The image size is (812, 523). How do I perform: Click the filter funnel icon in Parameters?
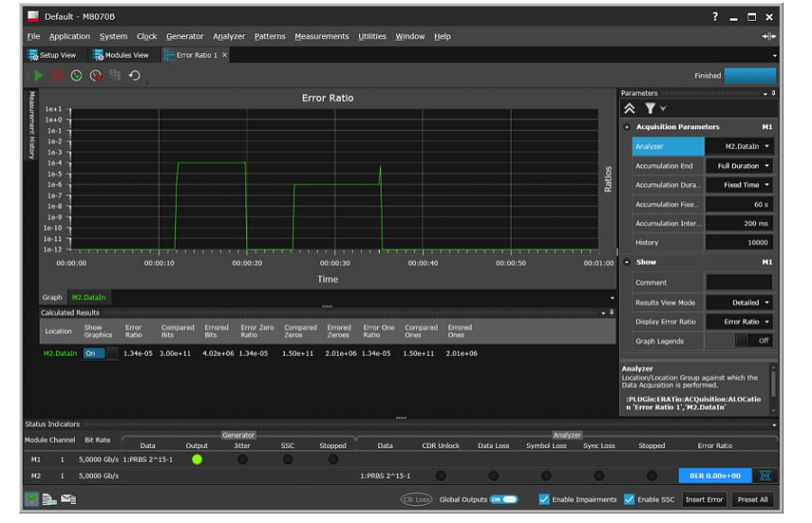point(650,108)
